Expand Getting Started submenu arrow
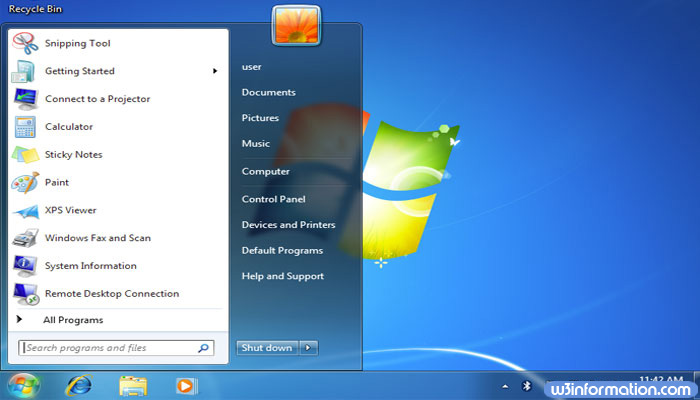700x400 pixels. click(215, 71)
